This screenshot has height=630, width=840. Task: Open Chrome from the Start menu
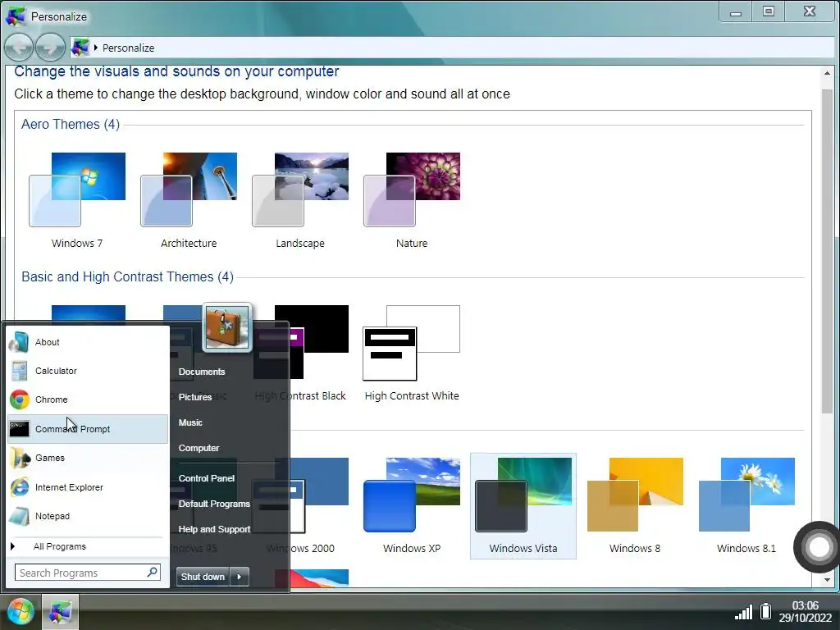click(87, 399)
